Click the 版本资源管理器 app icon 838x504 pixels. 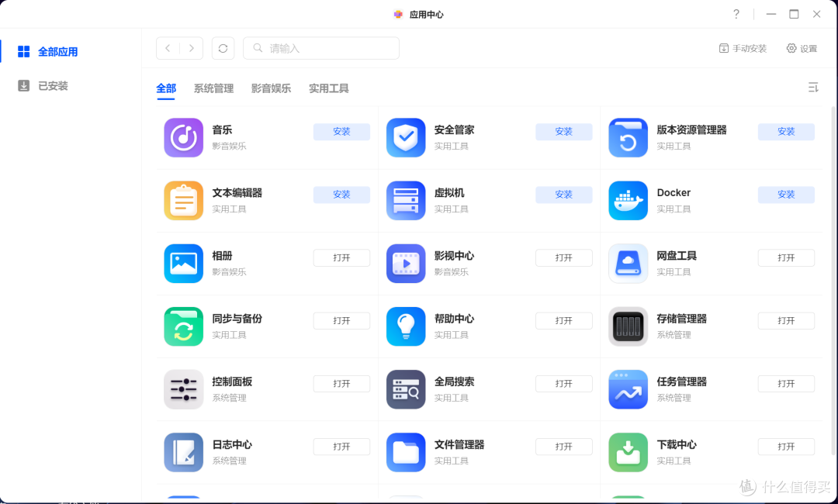(x=628, y=138)
